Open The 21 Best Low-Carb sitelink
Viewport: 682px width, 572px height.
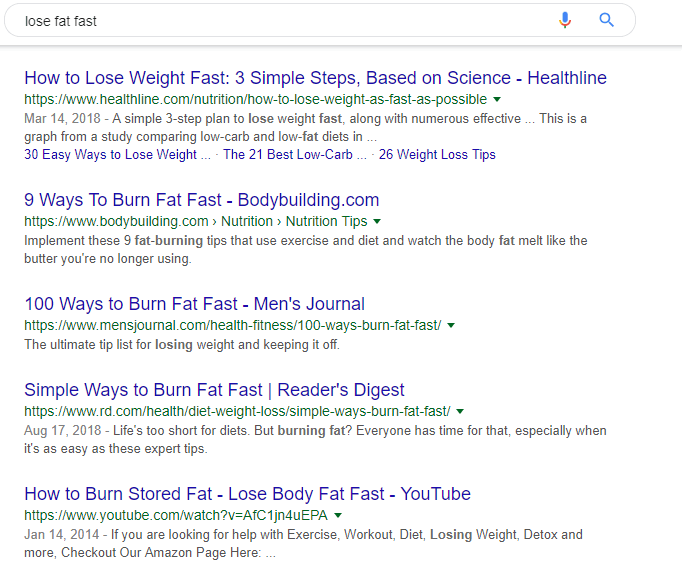pos(295,154)
